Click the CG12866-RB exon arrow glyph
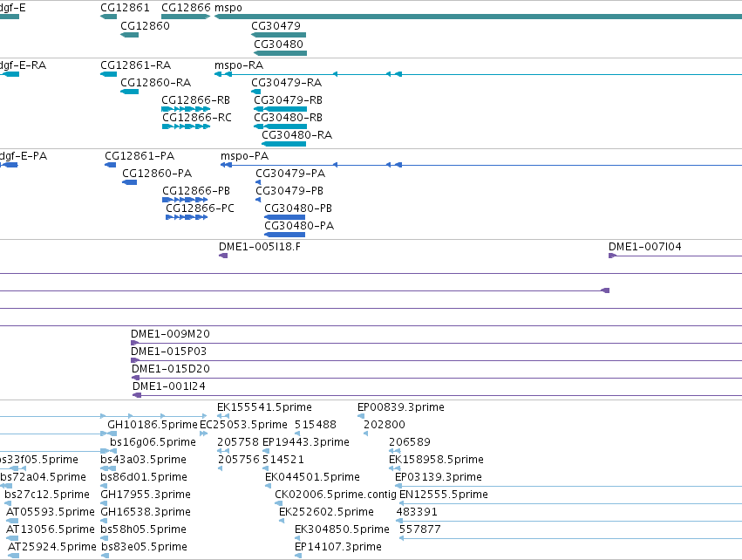Viewport: 742px width, 560px height. (186, 109)
